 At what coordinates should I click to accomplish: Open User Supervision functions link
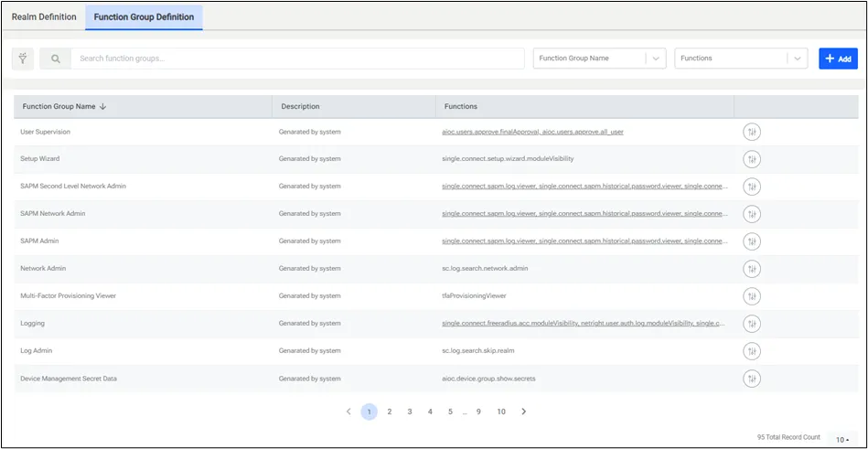coord(532,132)
